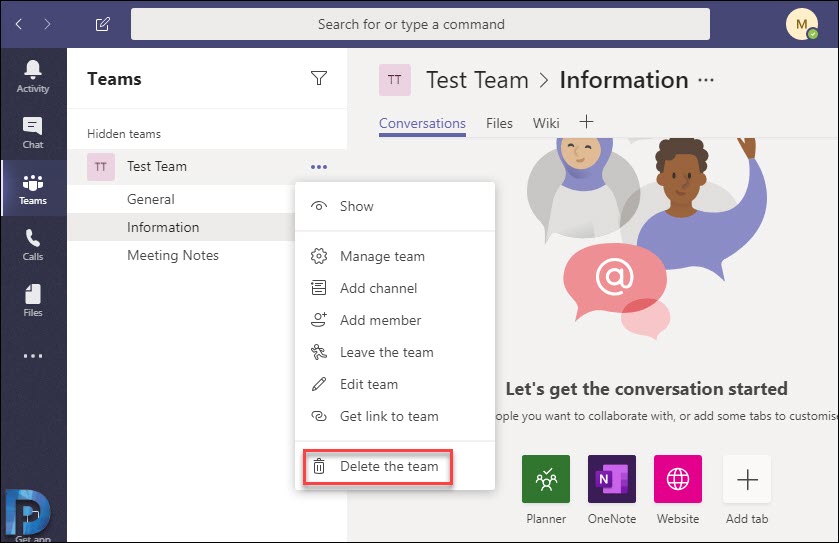Choose Show to unhide the team
The height and width of the screenshot is (543, 839).
point(395,207)
